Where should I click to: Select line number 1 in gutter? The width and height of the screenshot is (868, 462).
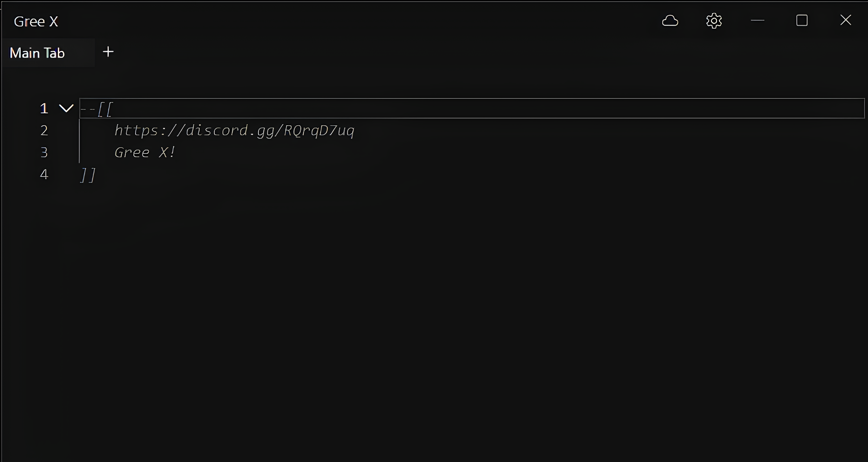pos(44,109)
